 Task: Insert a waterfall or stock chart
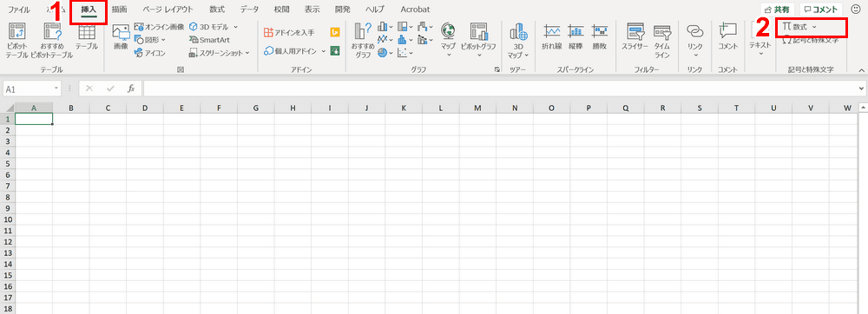click(425, 27)
